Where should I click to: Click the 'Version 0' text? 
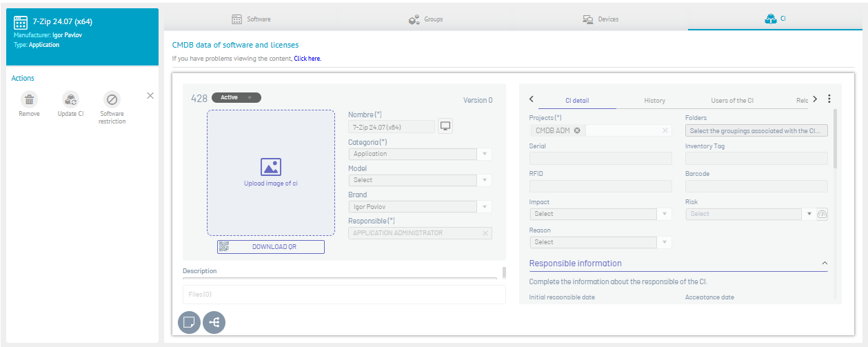[x=478, y=100]
